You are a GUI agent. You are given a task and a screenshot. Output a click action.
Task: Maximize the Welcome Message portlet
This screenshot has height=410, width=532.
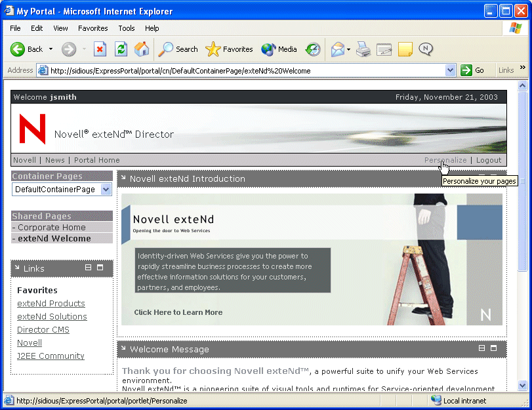point(494,348)
